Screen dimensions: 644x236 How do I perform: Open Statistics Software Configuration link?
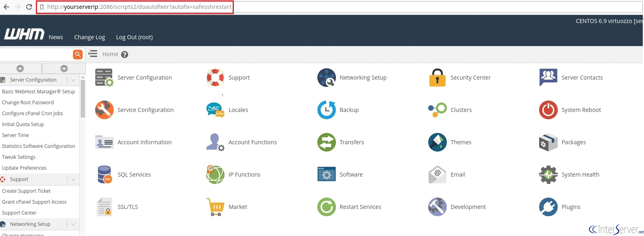[39, 146]
